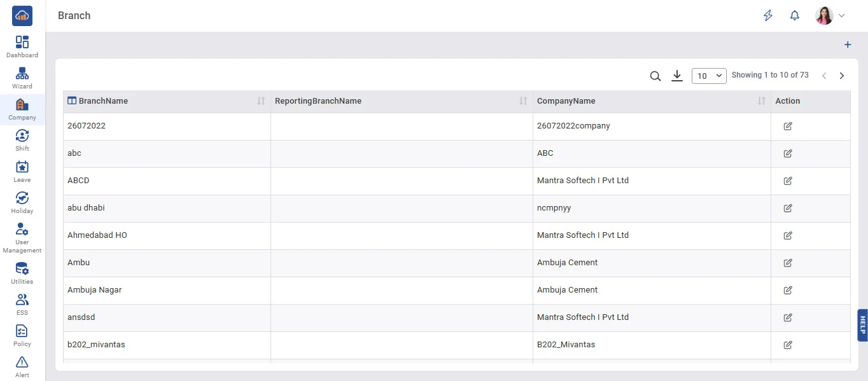Open the HELP side tab
The height and width of the screenshot is (381, 868).
[862, 325]
